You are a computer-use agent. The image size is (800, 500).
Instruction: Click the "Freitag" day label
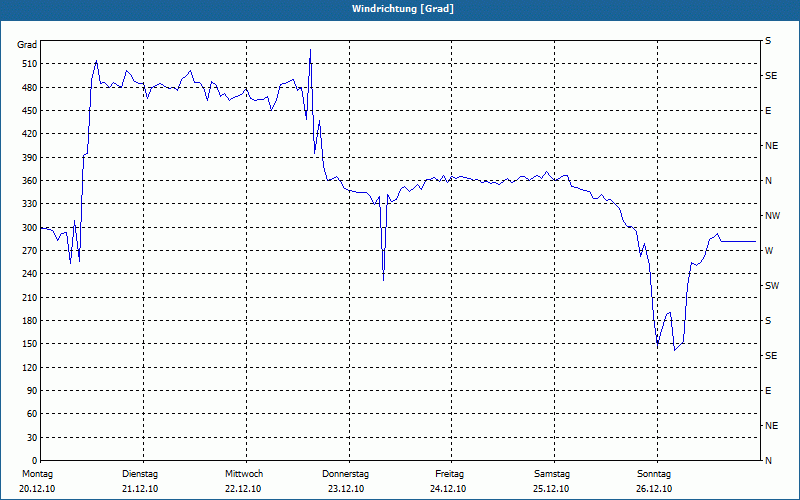(449, 474)
